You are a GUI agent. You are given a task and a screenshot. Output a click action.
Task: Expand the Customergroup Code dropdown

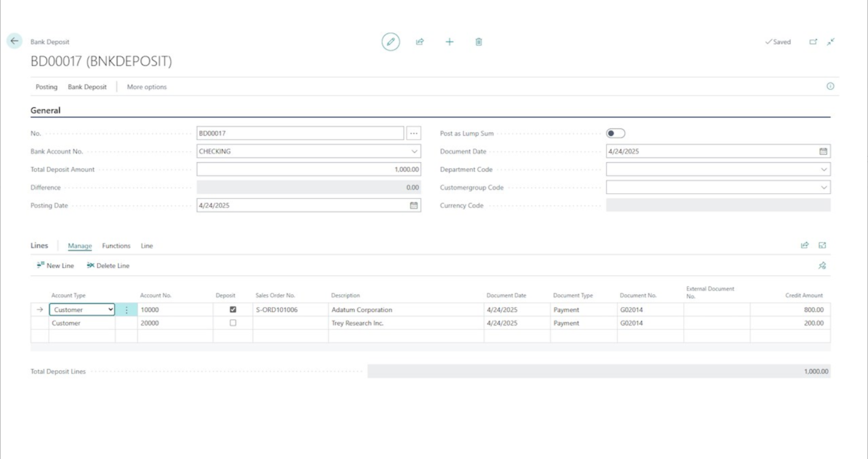823,187
